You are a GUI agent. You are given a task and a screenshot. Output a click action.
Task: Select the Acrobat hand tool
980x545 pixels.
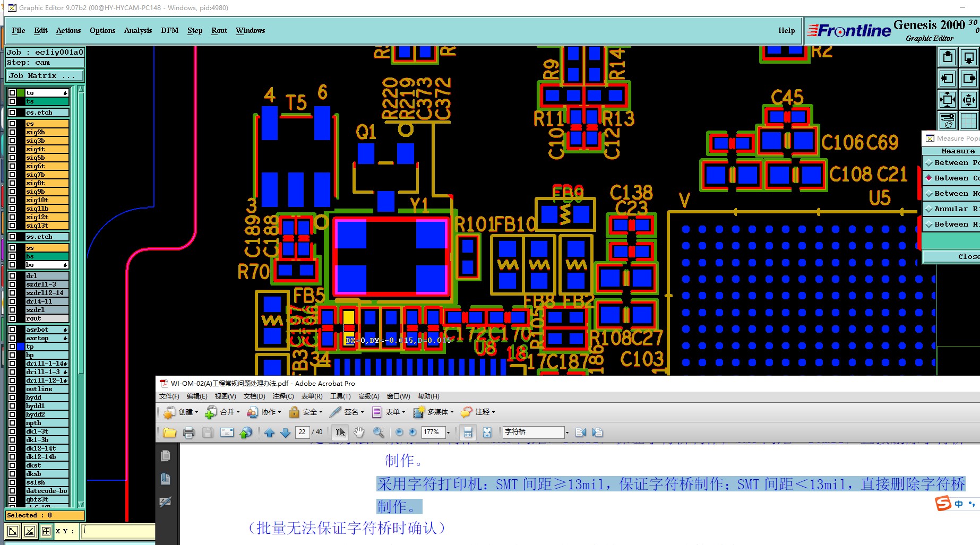pos(359,432)
